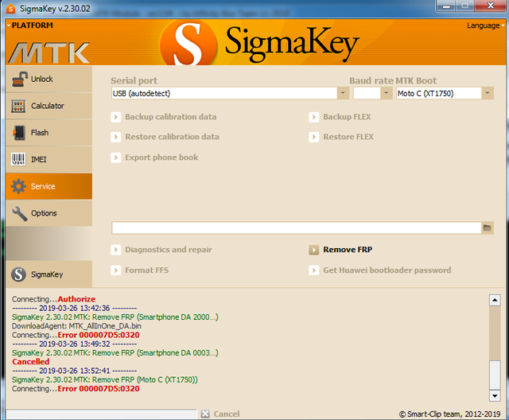This screenshot has height=420, width=509.
Task: Click the red Authorize log text
Action: (76, 299)
